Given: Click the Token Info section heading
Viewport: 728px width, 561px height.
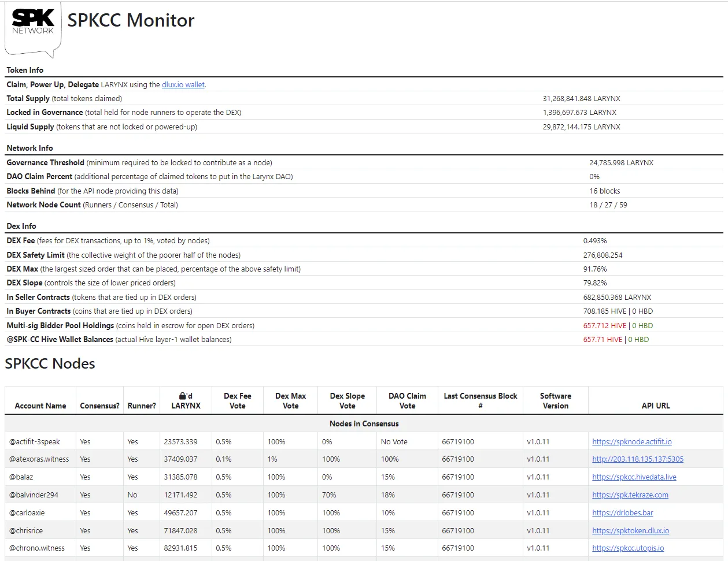Looking at the screenshot, I should point(25,70).
